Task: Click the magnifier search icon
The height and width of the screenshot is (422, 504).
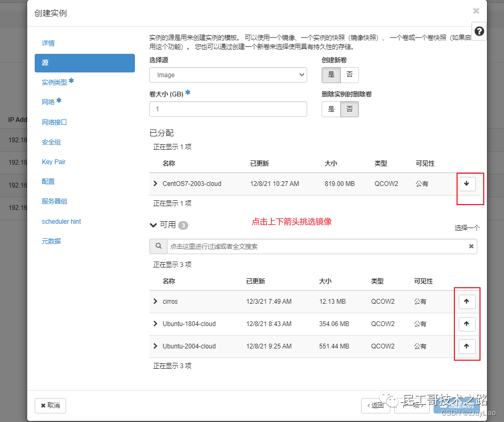Action: tap(158, 246)
